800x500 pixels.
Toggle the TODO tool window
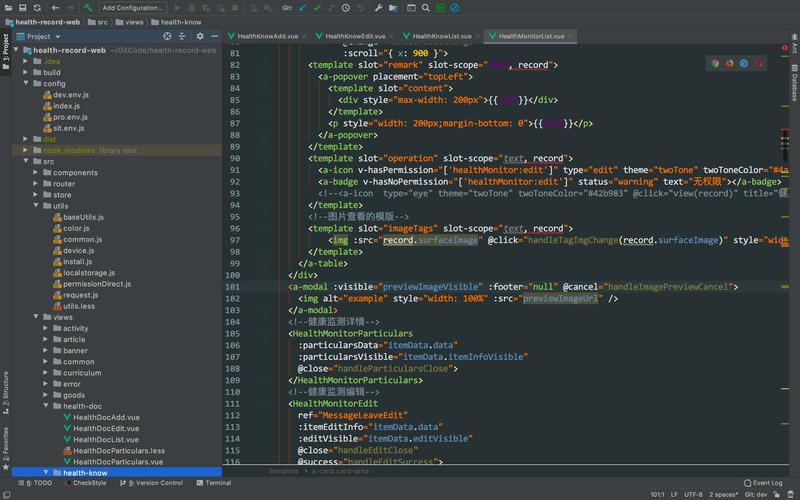(x=38, y=483)
